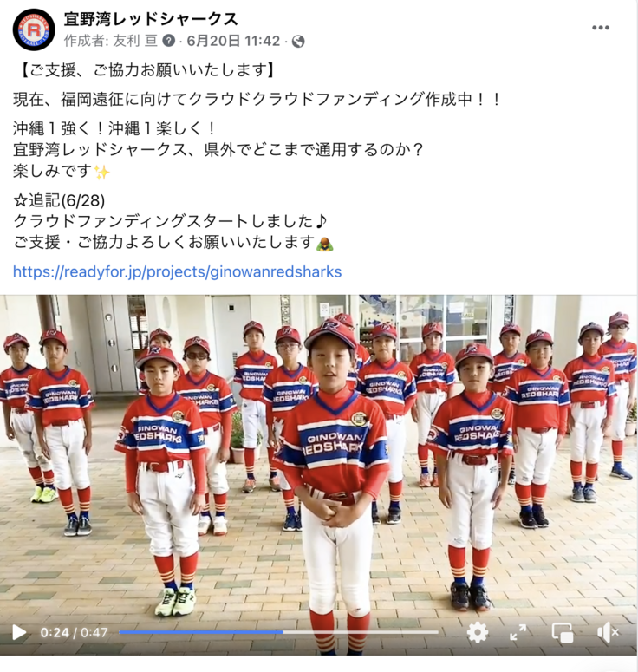Click the 0:24 / 0:47 time display

click(x=74, y=633)
